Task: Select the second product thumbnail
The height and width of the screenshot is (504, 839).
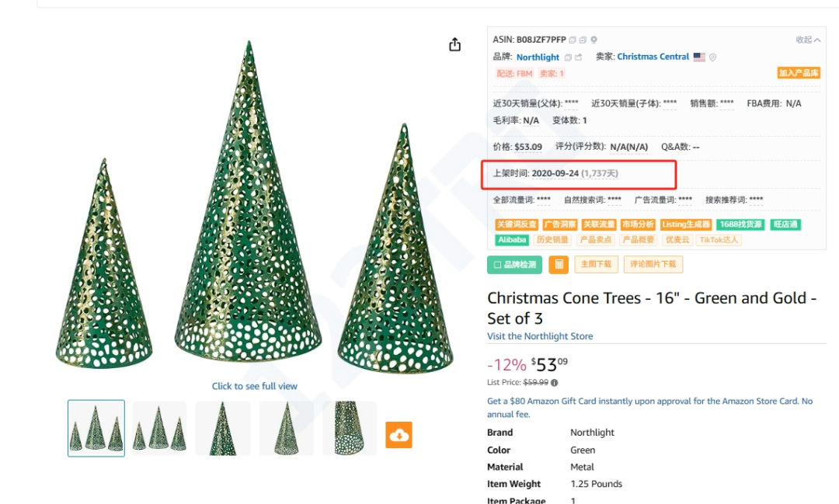Action: point(159,429)
